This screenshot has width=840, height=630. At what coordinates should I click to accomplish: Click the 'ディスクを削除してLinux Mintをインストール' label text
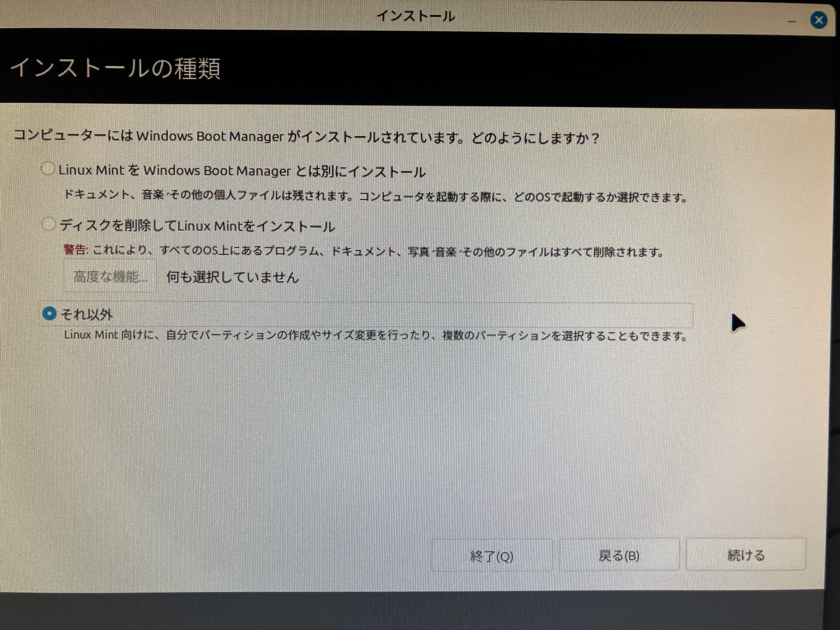click(197, 226)
